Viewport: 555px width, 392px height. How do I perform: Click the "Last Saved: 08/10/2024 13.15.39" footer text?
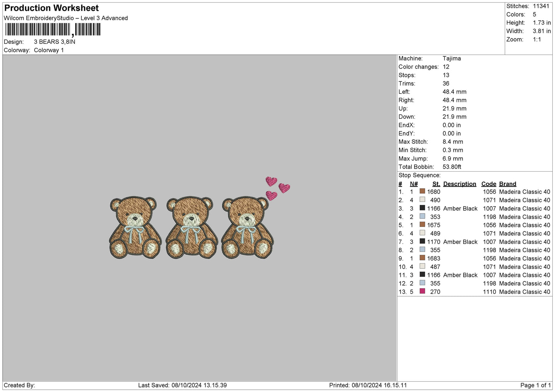tap(182, 385)
